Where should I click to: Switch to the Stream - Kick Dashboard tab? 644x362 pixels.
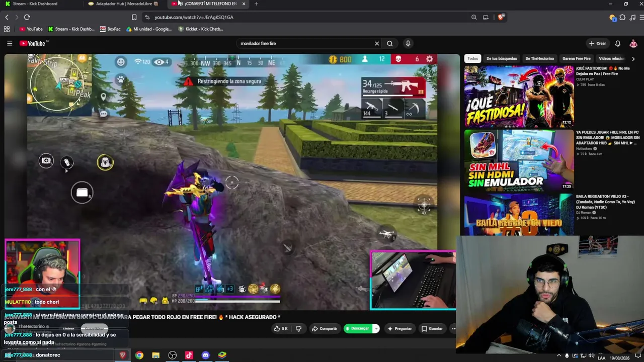click(x=35, y=4)
